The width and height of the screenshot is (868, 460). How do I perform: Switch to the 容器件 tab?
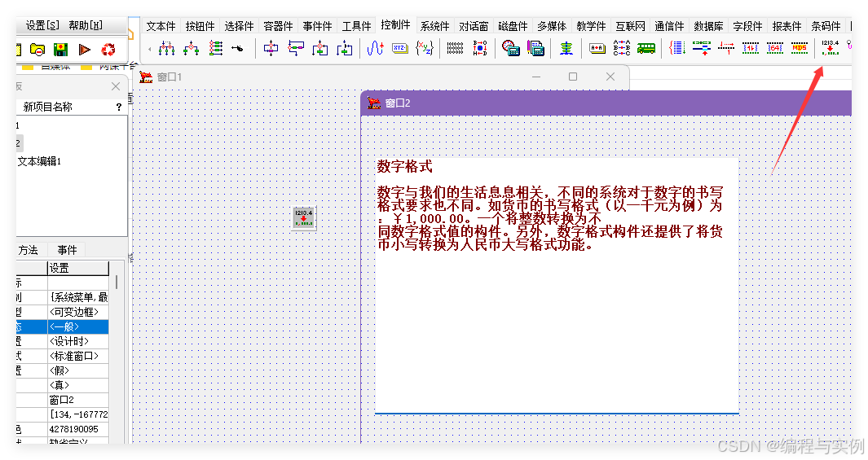tap(278, 26)
